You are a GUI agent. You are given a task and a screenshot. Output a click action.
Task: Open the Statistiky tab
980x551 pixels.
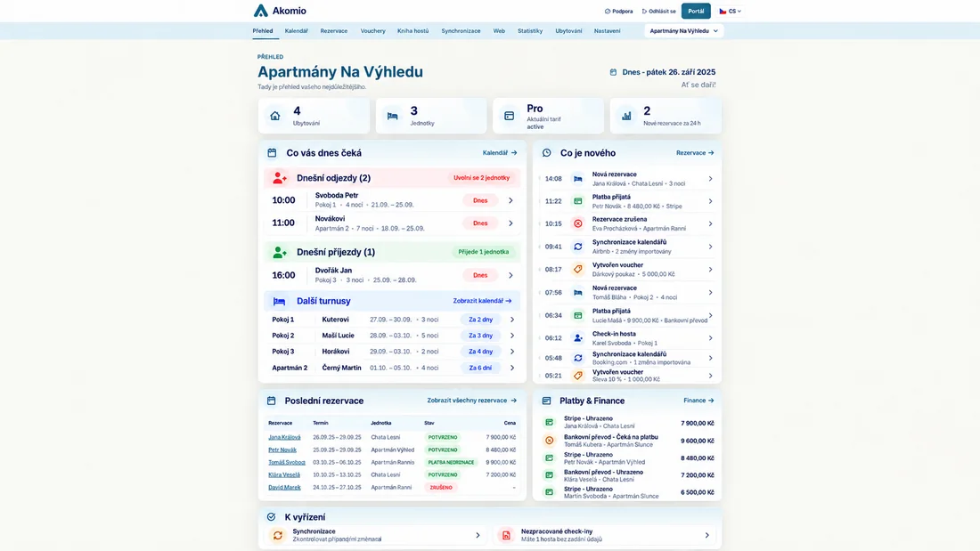click(x=530, y=30)
